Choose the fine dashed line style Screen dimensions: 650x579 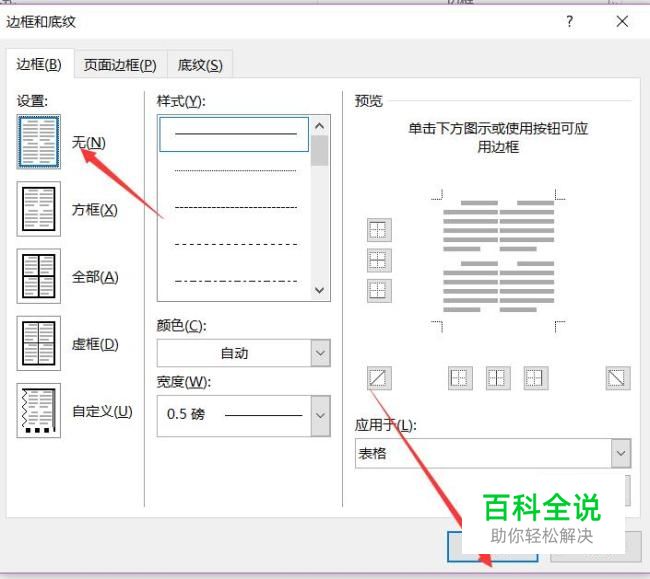coord(235,207)
